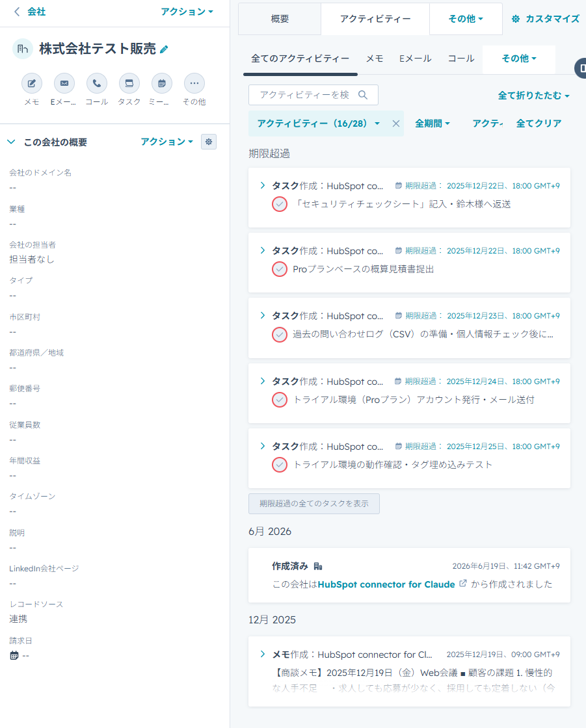Click the building icon next to 作成済み
This screenshot has width=586, height=728.
[x=318, y=566]
